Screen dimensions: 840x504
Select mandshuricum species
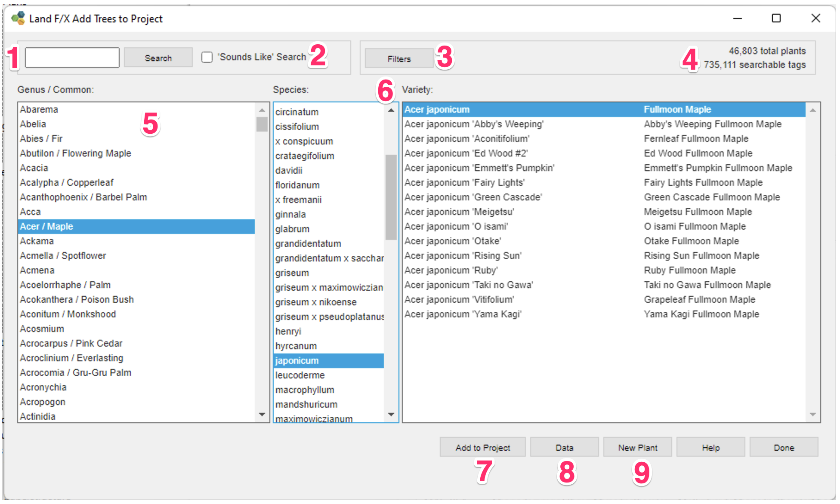point(329,405)
